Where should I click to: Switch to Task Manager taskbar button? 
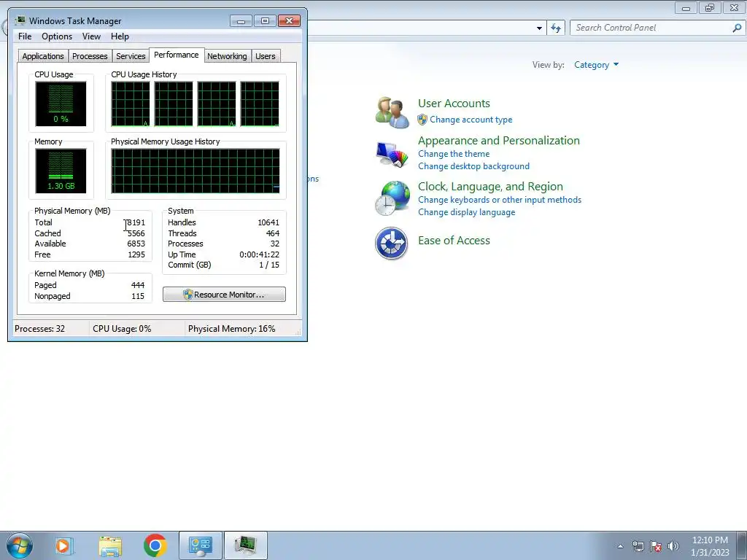[245, 545]
